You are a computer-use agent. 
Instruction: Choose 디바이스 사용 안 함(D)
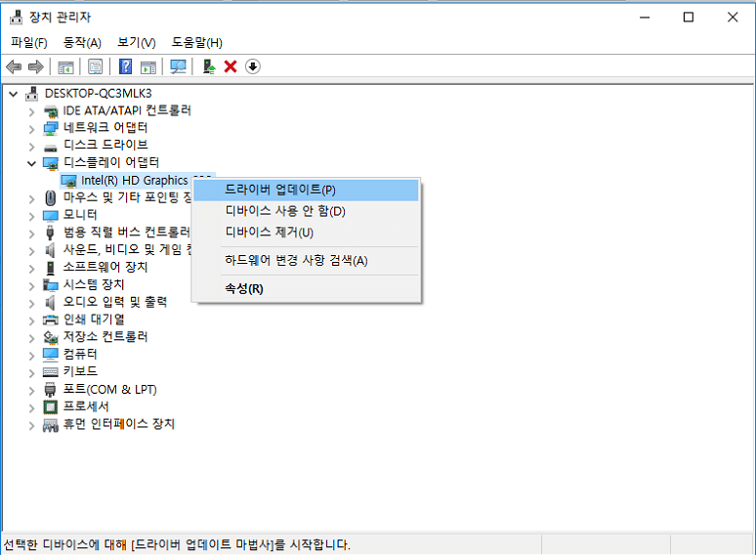pyautogui.click(x=306, y=211)
